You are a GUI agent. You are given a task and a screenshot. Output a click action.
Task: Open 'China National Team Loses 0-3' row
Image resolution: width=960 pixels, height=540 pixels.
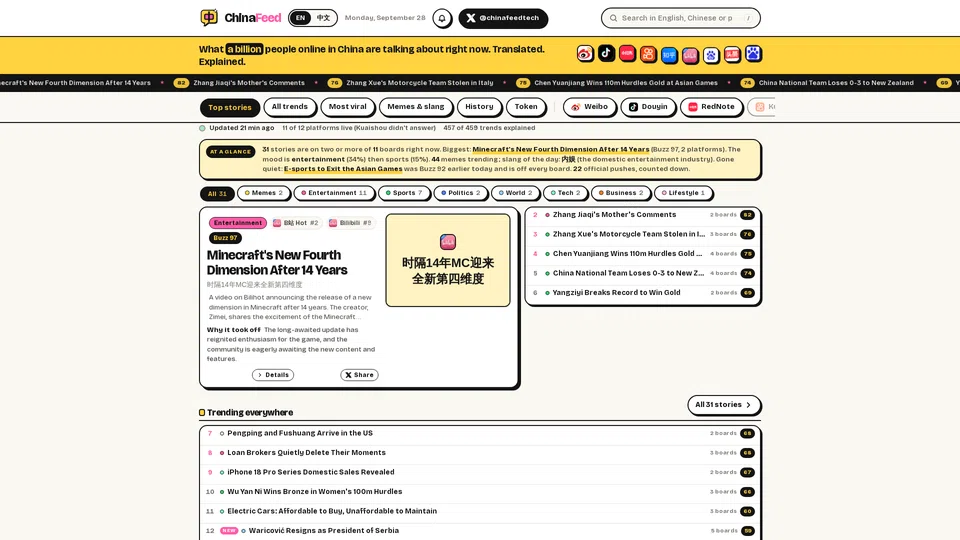643,274
